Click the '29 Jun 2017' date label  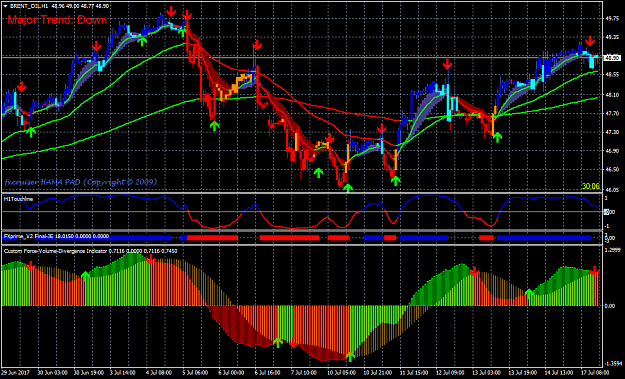point(15,373)
